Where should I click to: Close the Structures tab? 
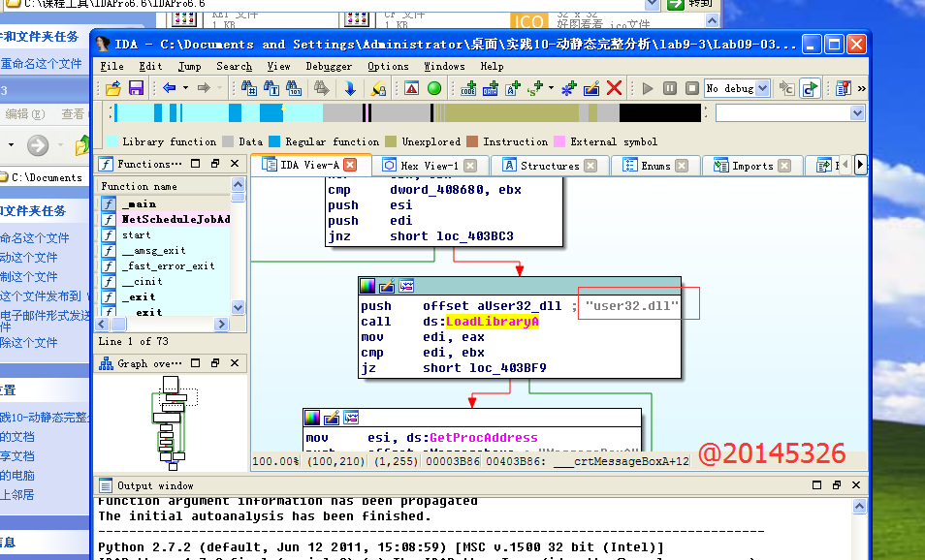[599, 166]
